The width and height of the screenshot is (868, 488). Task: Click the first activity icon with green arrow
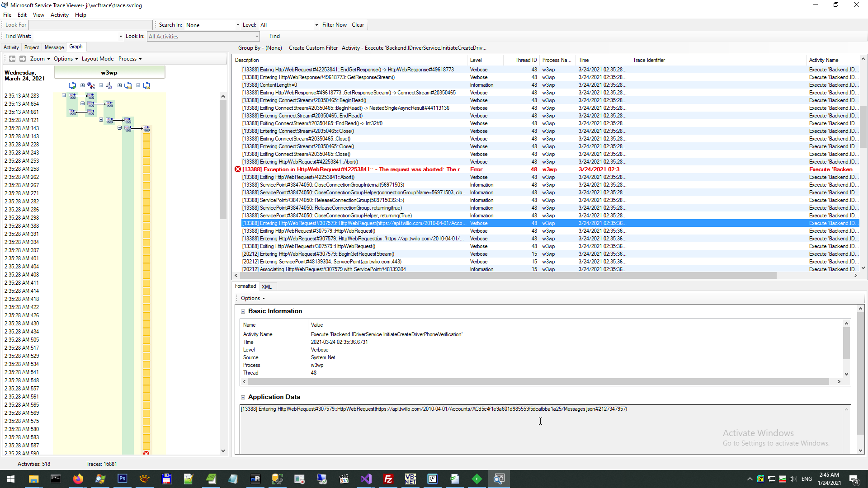click(x=72, y=85)
